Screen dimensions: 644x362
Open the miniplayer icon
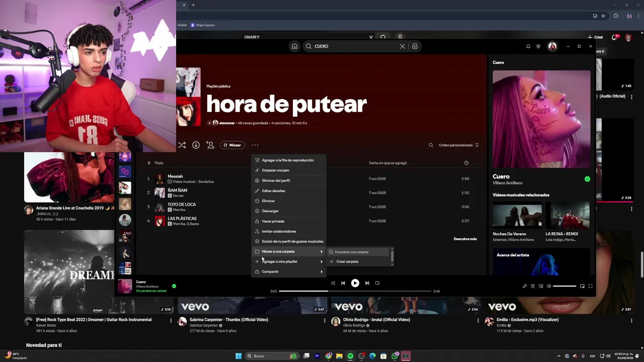point(582,286)
